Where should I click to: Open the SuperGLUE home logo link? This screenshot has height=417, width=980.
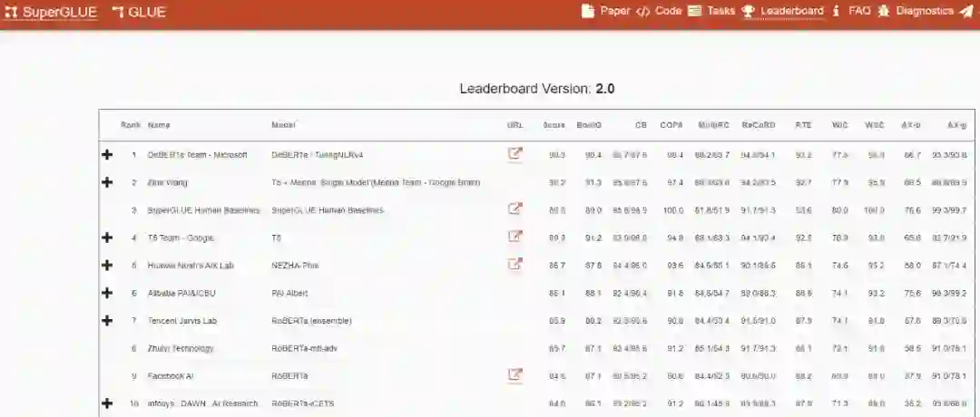[x=51, y=12]
